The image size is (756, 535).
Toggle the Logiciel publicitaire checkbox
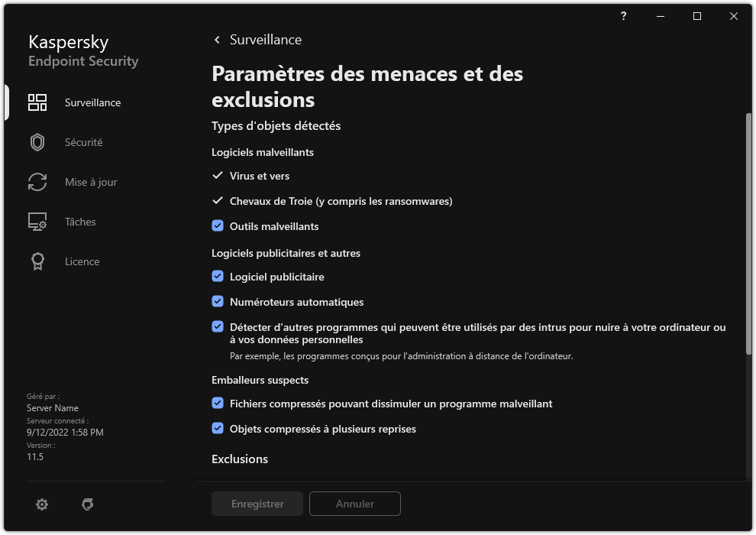pos(218,277)
